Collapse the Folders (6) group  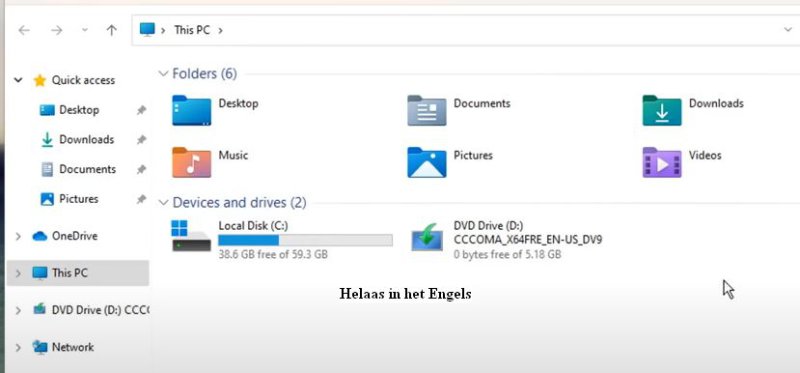tap(163, 73)
